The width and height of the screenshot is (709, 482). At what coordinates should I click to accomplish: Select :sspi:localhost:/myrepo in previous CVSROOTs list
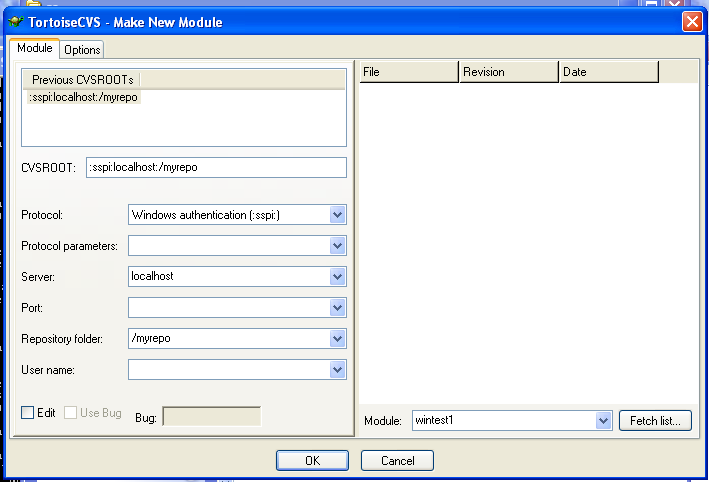click(84, 97)
